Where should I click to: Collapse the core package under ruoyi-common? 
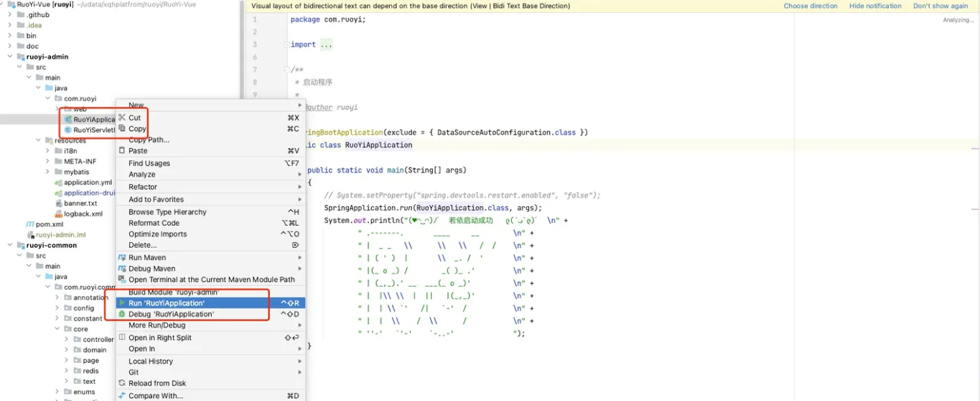(x=57, y=329)
